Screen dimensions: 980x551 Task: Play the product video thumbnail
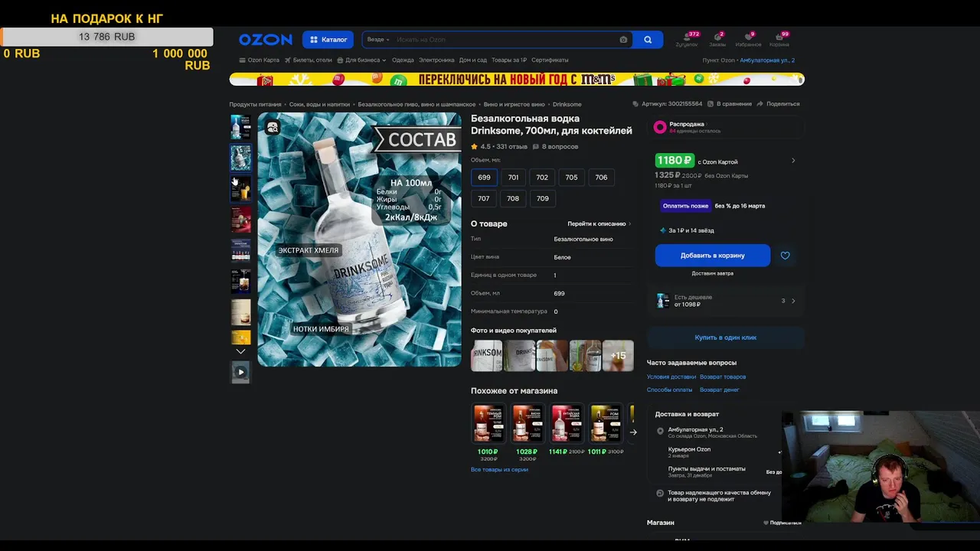point(240,372)
